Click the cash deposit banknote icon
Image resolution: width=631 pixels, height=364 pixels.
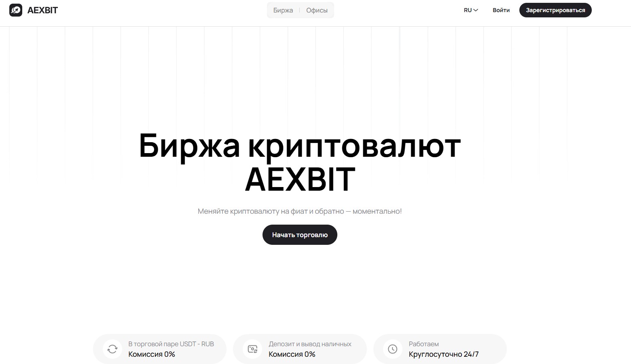(x=252, y=349)
